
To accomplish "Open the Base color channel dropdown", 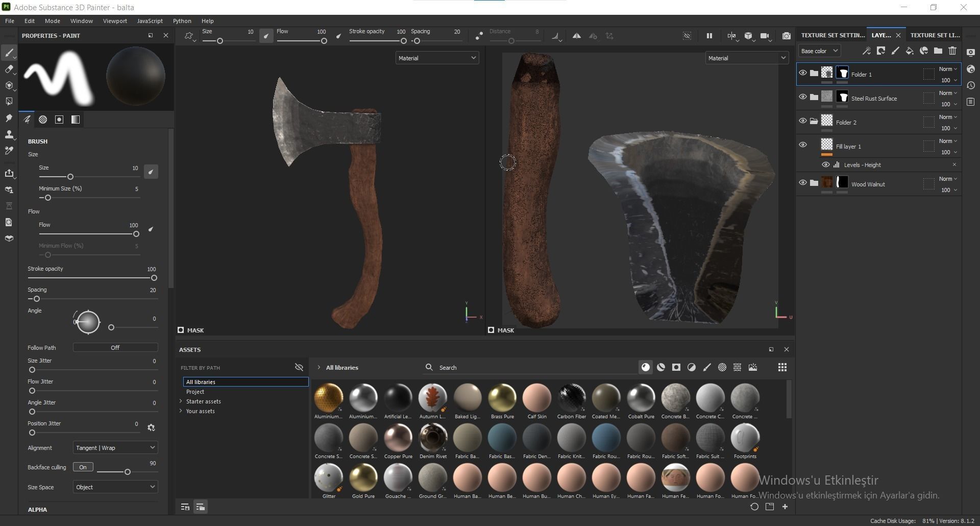I will 819,51.
